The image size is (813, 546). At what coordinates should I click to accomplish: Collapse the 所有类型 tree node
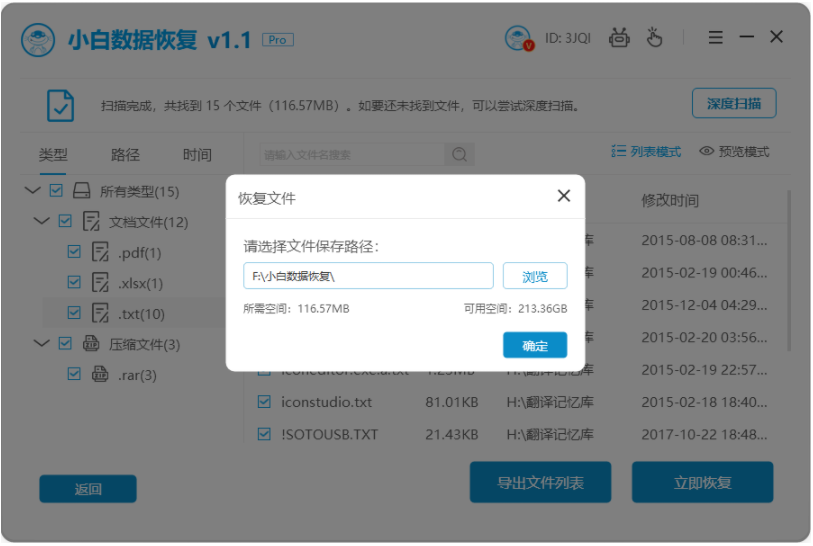[33, 191]
